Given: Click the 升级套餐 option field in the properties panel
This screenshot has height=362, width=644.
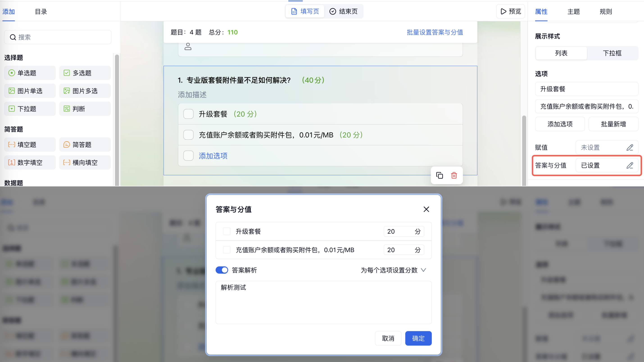Looking at the screenshot, I should coord(587,89).
